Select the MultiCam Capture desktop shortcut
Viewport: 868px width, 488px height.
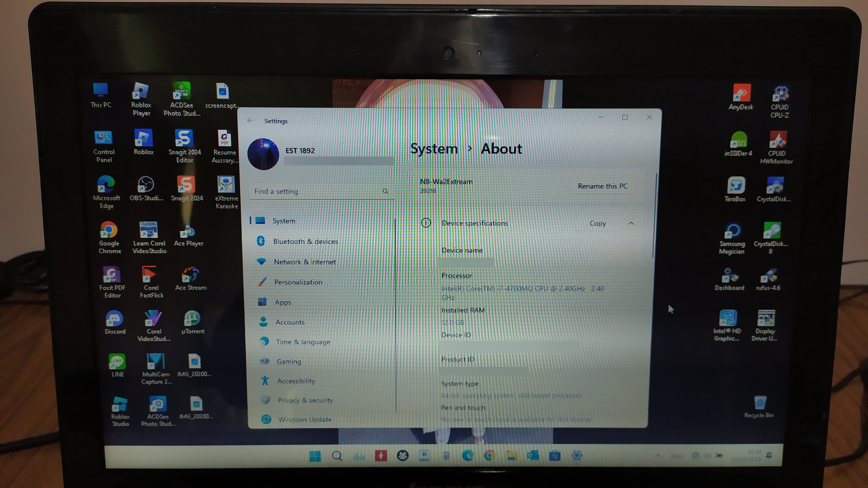point(156,369)
